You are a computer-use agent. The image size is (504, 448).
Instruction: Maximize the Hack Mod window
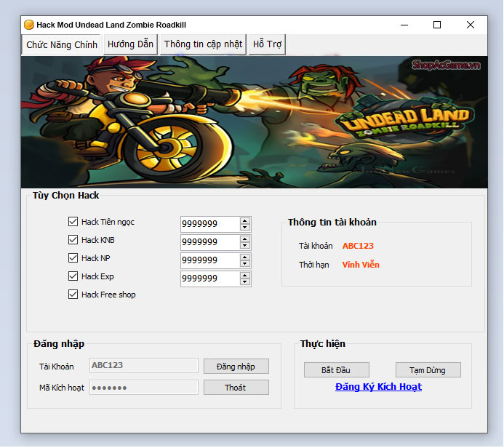pyautogui.click(x=437, y=25)
